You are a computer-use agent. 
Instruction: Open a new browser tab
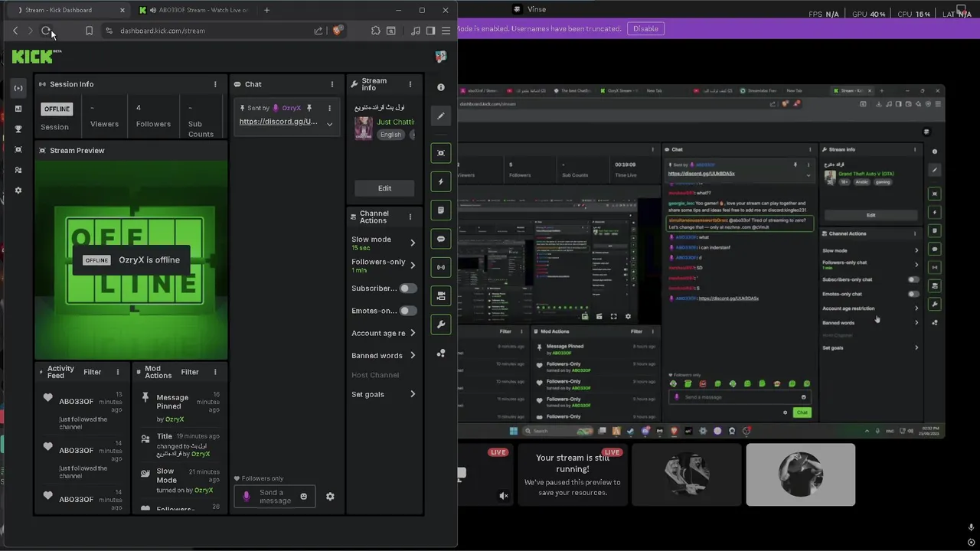[x=266, y=10]
